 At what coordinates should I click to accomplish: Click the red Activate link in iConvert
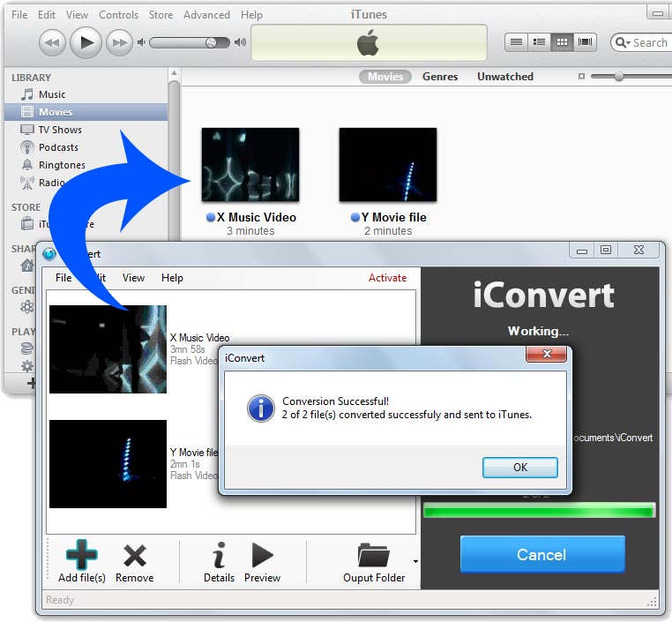pos(387,278)
